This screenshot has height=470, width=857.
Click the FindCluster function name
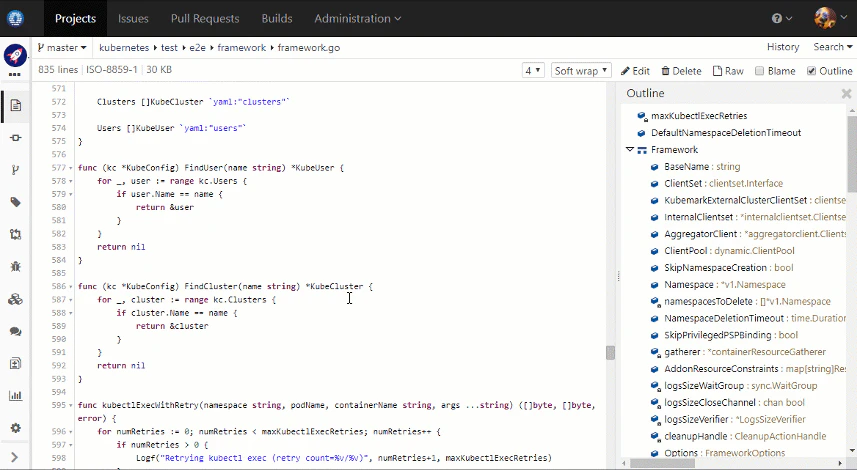[x=210, y=286]
